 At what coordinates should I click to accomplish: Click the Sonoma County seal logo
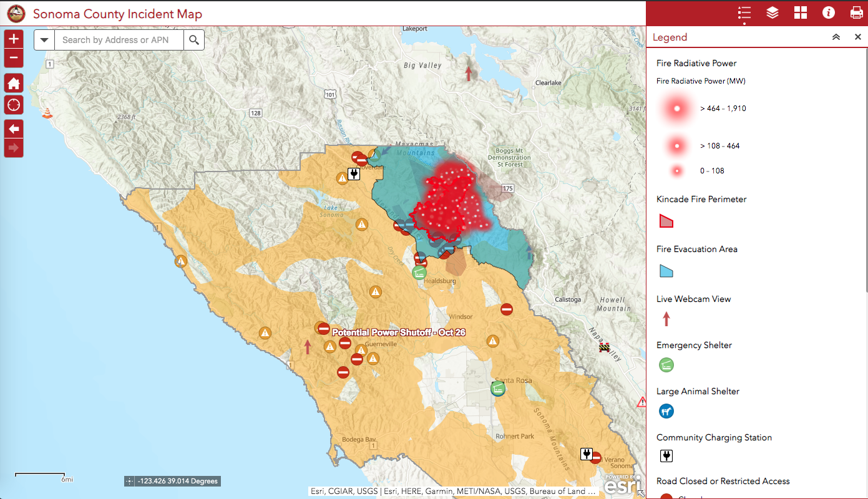tap(16, 13)
